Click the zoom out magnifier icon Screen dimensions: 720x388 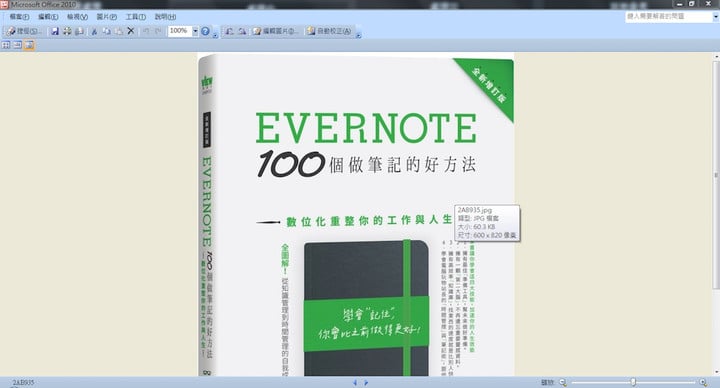[563, 382]
